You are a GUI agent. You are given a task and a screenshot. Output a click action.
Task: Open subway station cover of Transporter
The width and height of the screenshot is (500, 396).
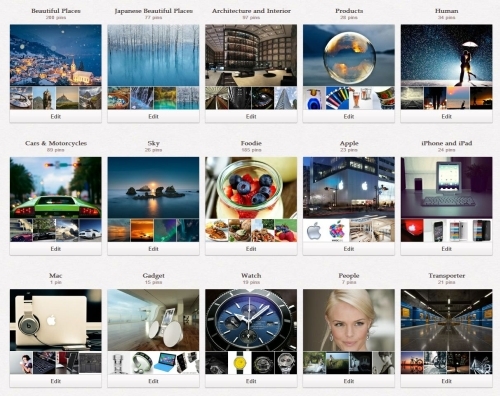click(x=446, y=320)
